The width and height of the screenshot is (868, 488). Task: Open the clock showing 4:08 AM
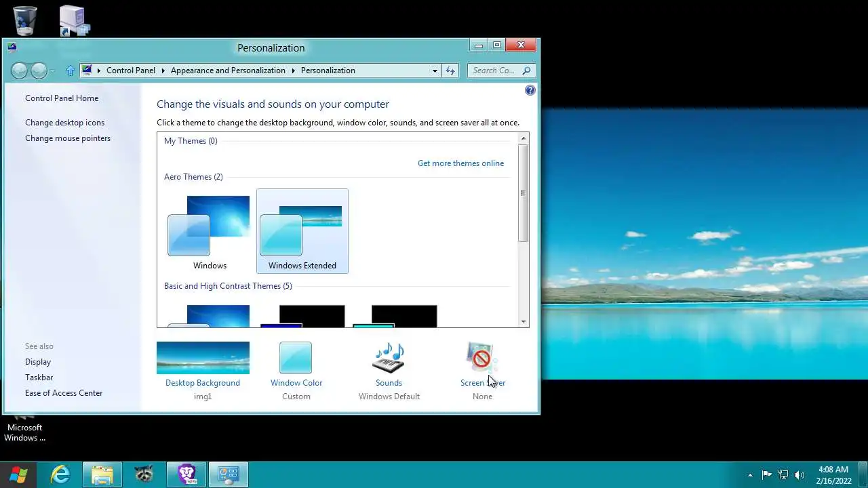click(833, 475)
